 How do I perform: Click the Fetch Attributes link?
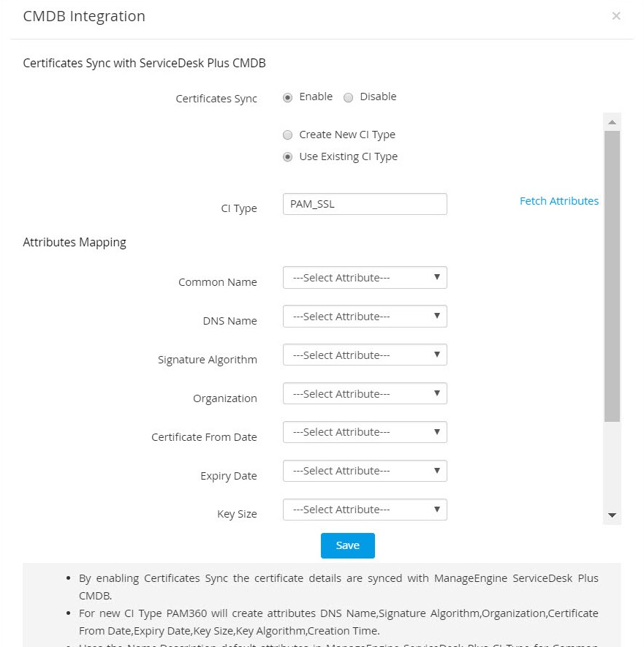click(558, 201)
